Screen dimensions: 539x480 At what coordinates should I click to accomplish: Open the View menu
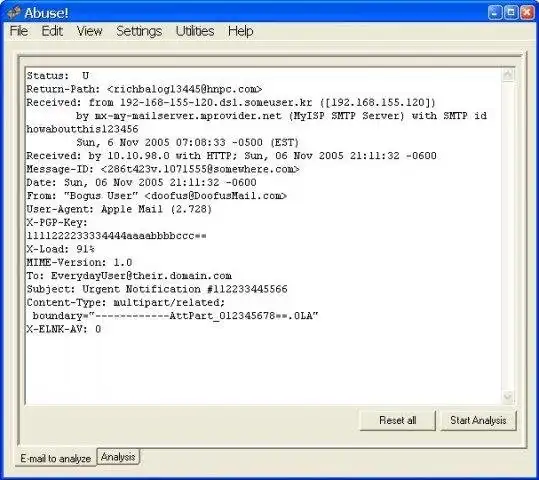click(x=89, y=31)
